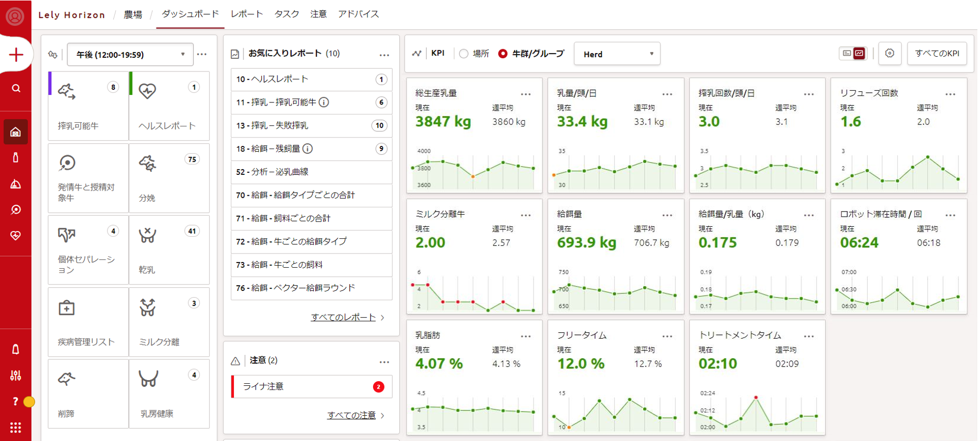
Task: Select the farm home sidebar icon
Action: 16,132
